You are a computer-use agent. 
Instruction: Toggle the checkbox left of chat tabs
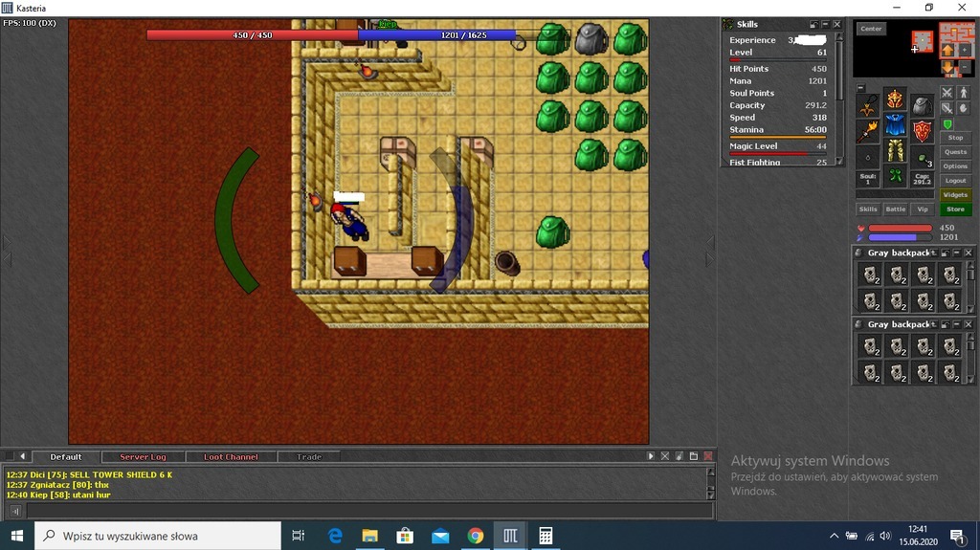coord(9,456)
